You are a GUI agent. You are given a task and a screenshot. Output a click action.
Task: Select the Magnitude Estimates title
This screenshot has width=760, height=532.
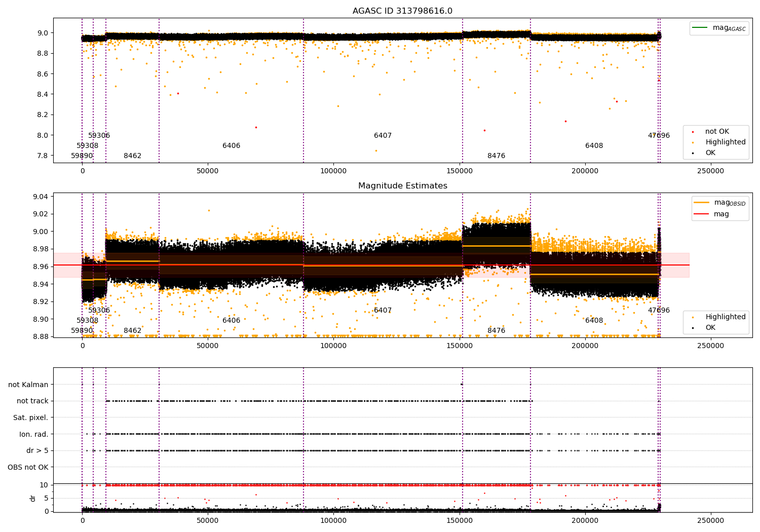402,186
